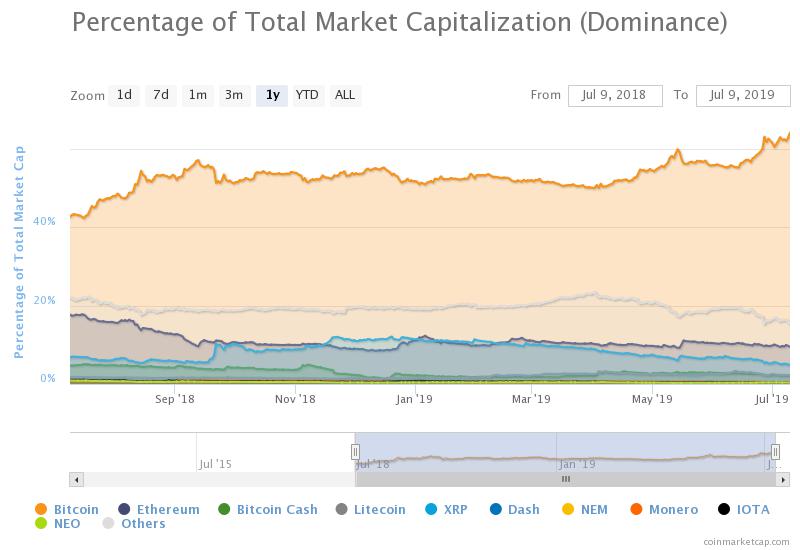Viewport: 800px width, 550px height.
Task: Switch zoom to YTD
Action: 307,95
